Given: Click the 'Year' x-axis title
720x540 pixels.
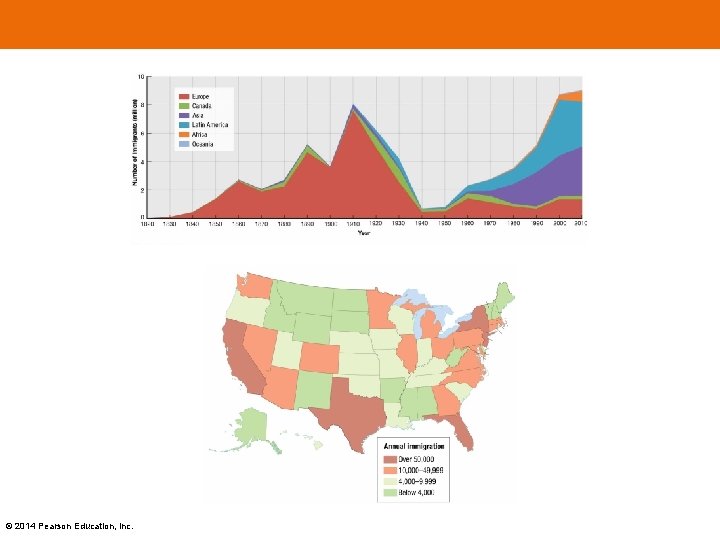Looking at the screenshot, I should pyautogui.click(x=364, y=233).
